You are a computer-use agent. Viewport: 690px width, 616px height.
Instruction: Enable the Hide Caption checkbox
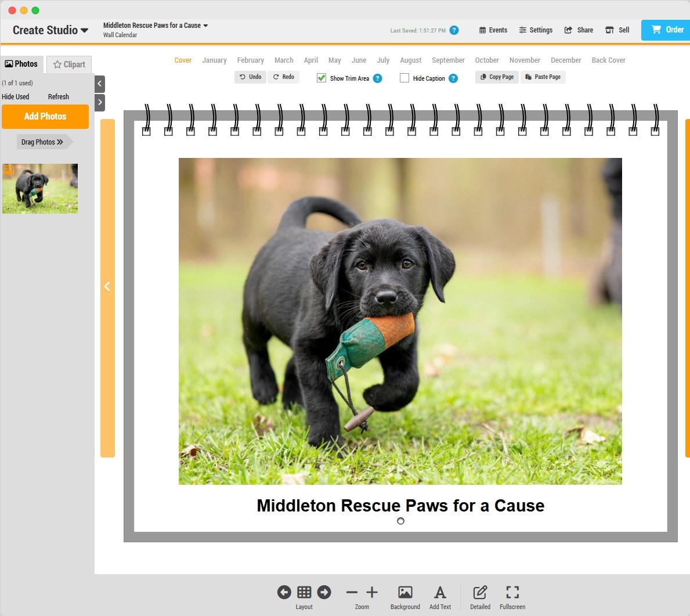tap(404, 78)
